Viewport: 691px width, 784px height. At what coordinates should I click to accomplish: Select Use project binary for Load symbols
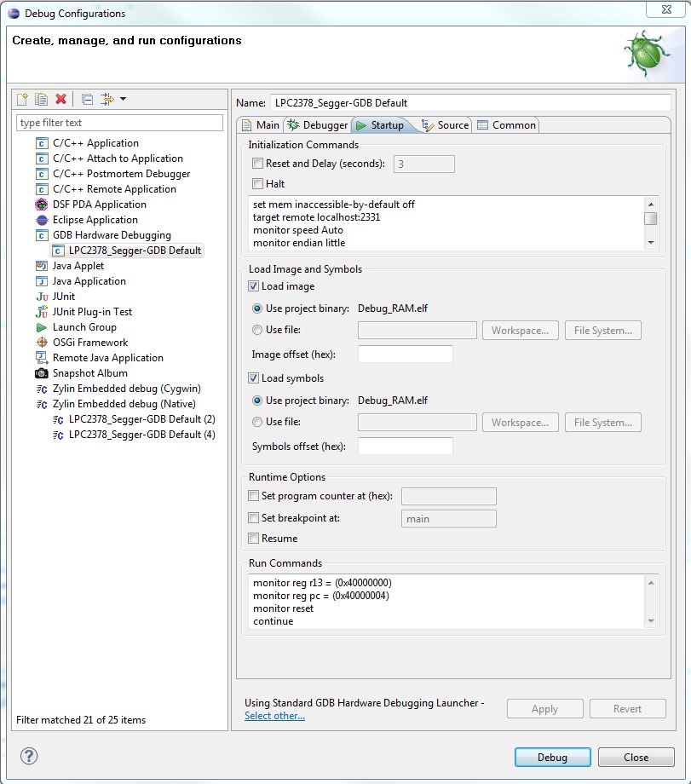(257, 401)
